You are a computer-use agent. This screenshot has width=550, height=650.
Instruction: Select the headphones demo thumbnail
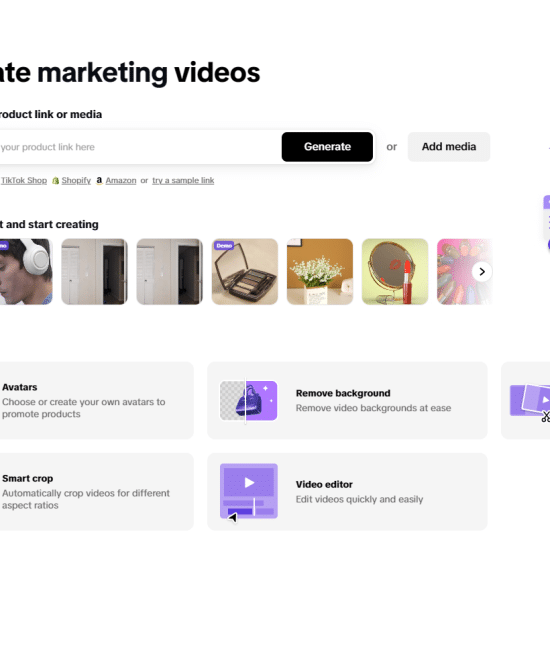click(x=26, y=272)
